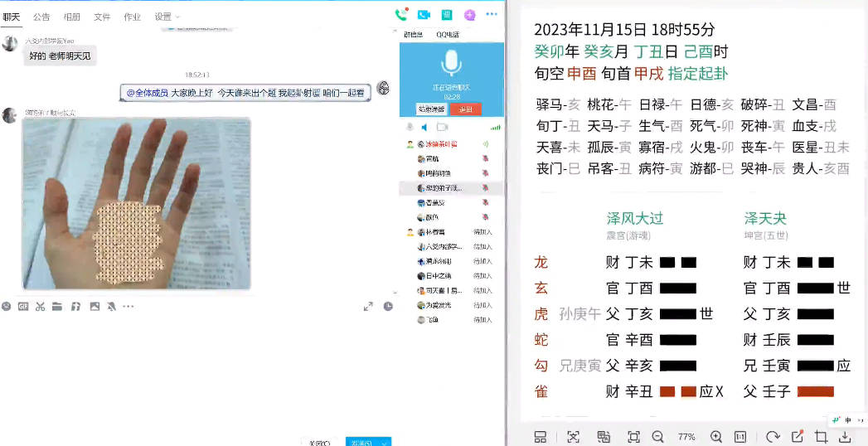
Task: Crop the image with the crop tool
Action: 821,437
